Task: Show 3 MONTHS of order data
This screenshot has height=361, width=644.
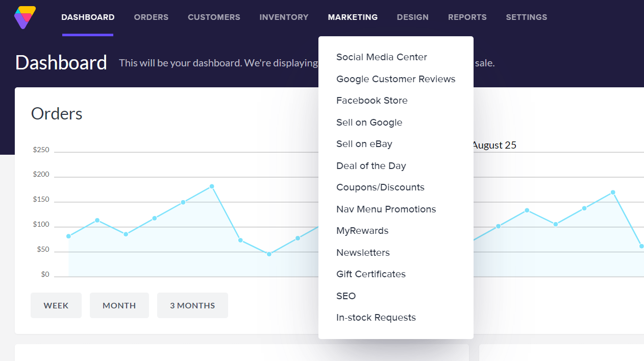Action: coord(192,305)
